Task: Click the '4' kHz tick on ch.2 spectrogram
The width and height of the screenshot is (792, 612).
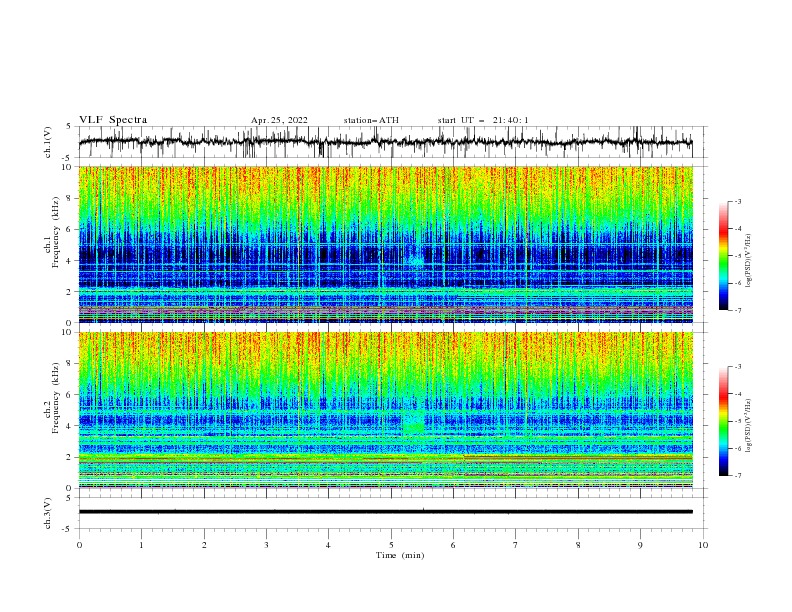Action: pyautogui.click(x=71, y=426)
